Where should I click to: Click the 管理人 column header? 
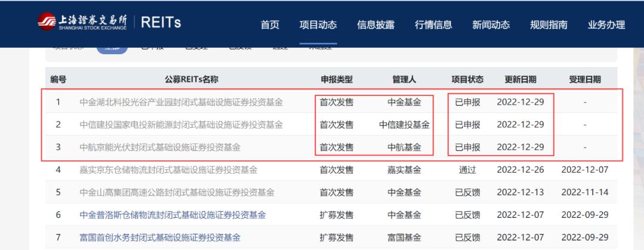(404, 79)
